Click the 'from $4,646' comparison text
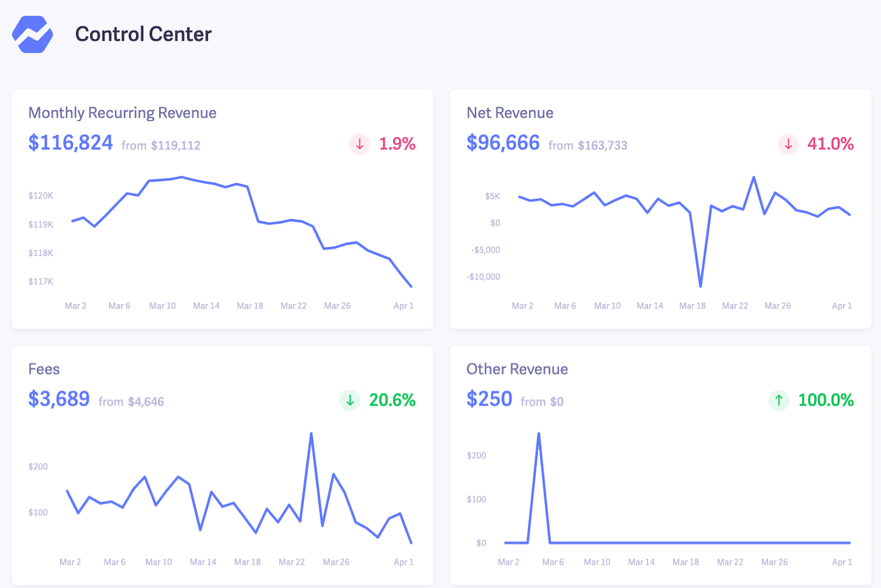This screenshot has height=588, width=881. click(x=131, y=402)
